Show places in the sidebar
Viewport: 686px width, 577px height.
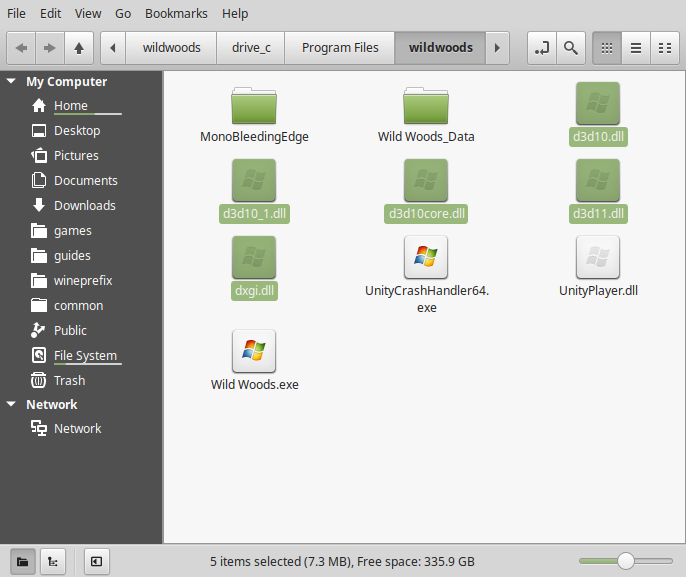point(22,561)
